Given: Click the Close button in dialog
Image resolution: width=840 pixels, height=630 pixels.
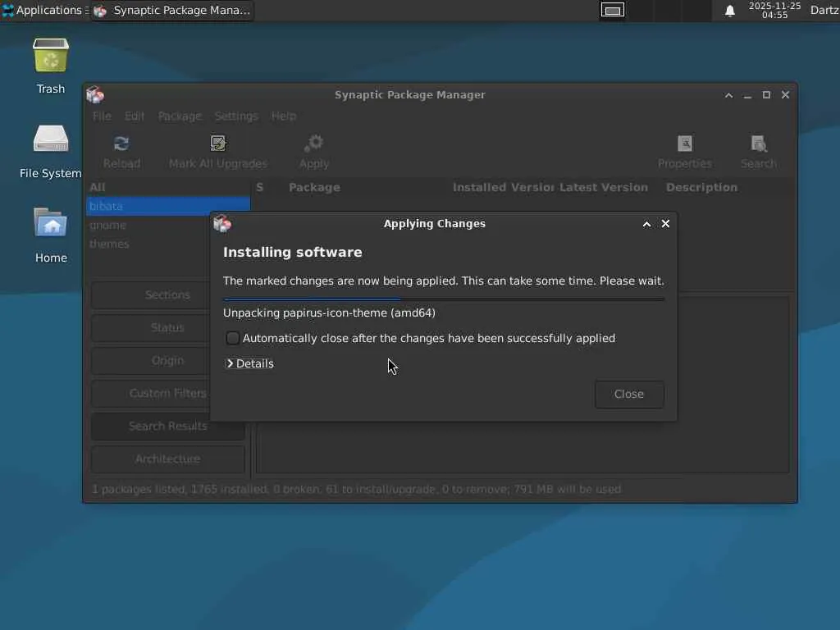Looking at the screenshot, I should point(629,395).
